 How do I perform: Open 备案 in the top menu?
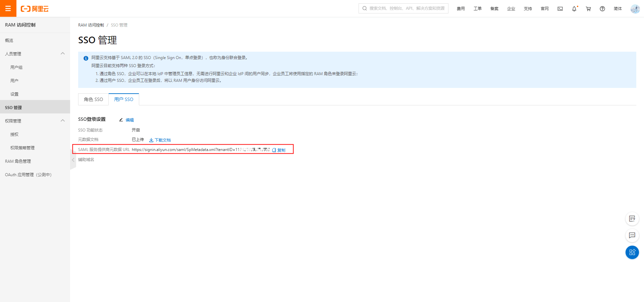click(x=494, y=9)
